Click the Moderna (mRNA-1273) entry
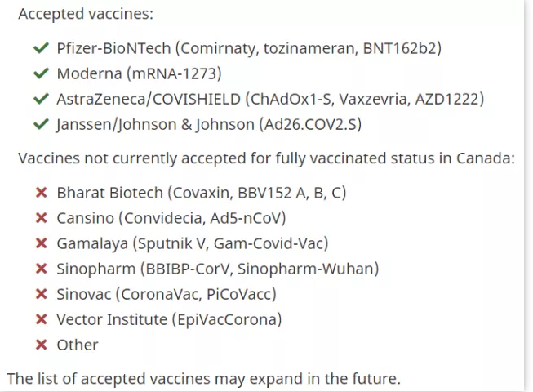This screenshot has width=533, height=392. (139, 73)
